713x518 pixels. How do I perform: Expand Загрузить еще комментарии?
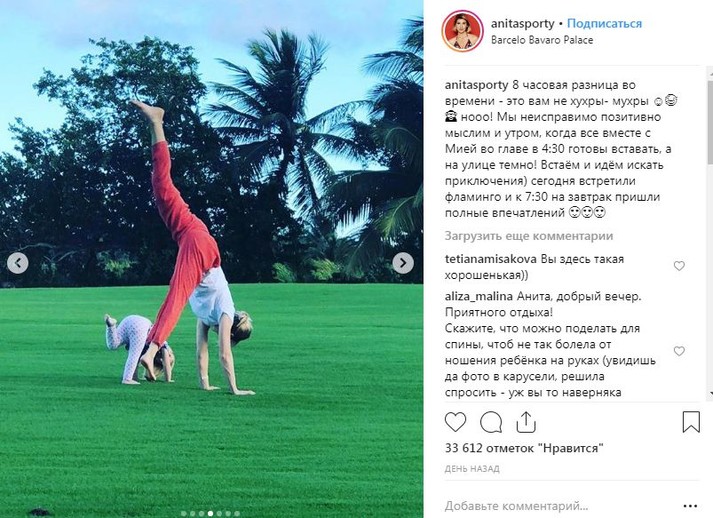528,236
